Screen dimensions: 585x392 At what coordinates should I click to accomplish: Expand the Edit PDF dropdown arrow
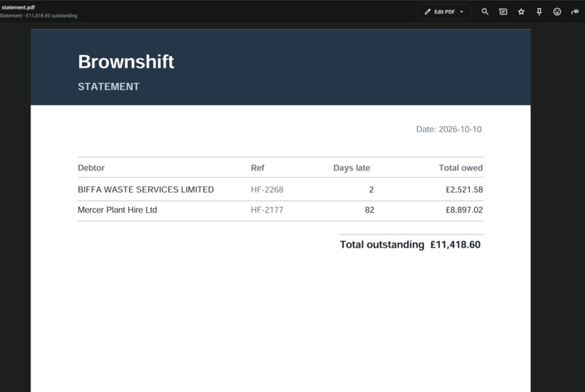[x=462, y=12]
